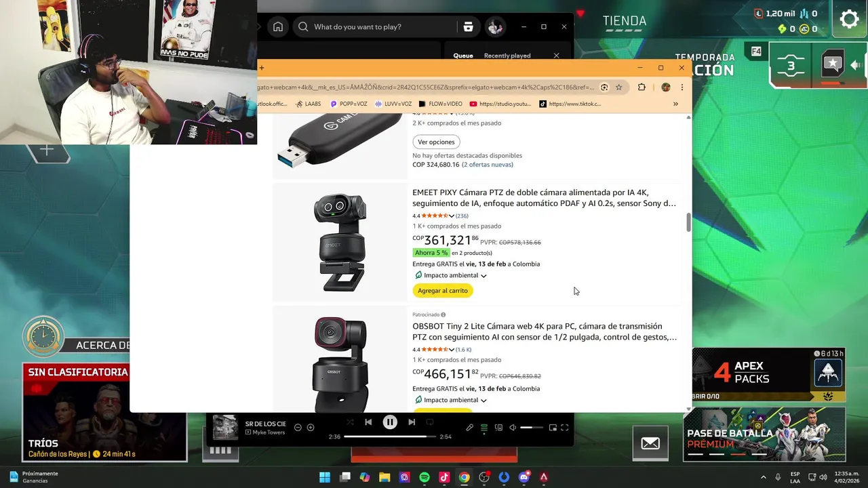The image size is (868, 488).
Task: Open a new Chrome tab
Action: pos(262,68)
